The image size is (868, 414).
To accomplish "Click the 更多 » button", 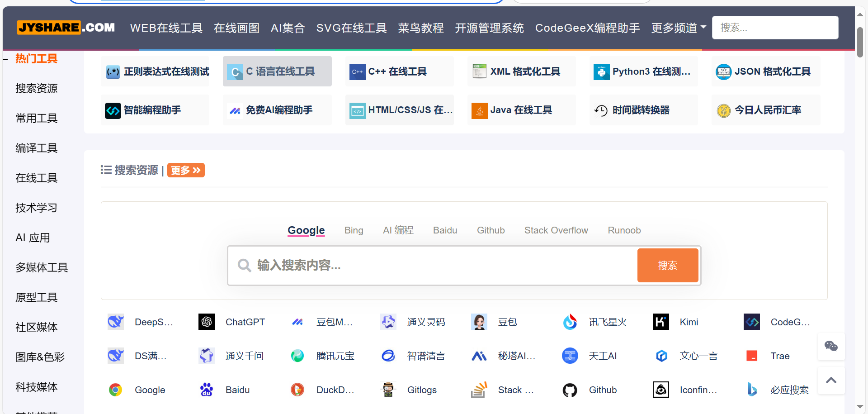I will click(186, 170).
